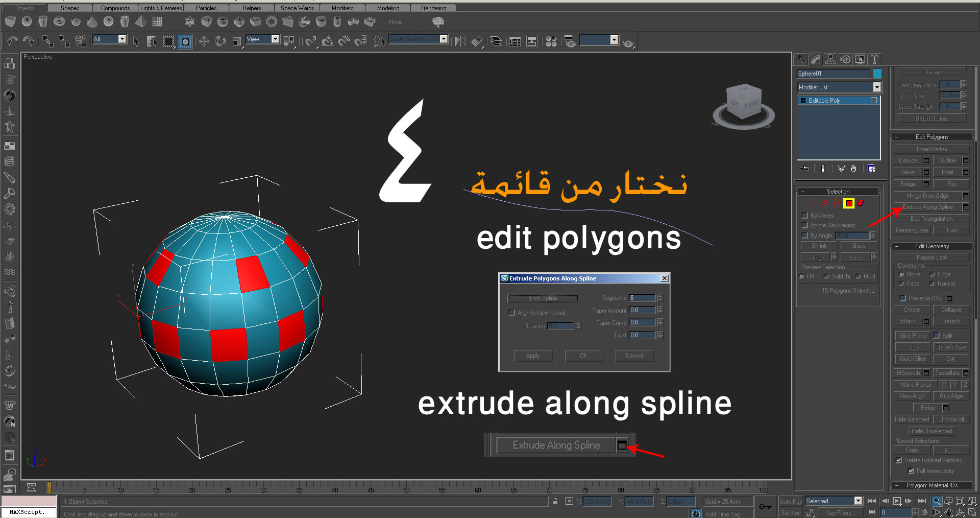
Task: Select the Select and Move tool
Action: tap(204, 41)
